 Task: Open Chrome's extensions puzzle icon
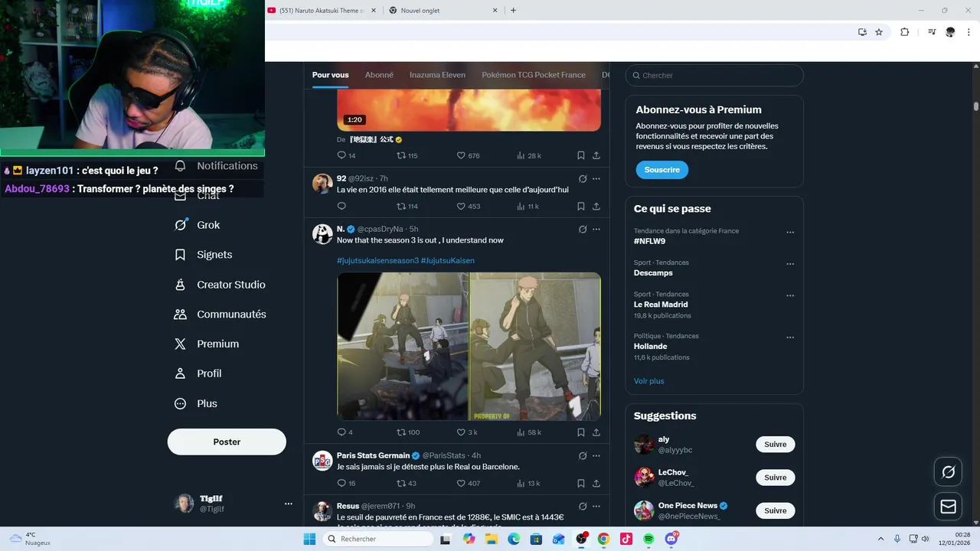904,32
